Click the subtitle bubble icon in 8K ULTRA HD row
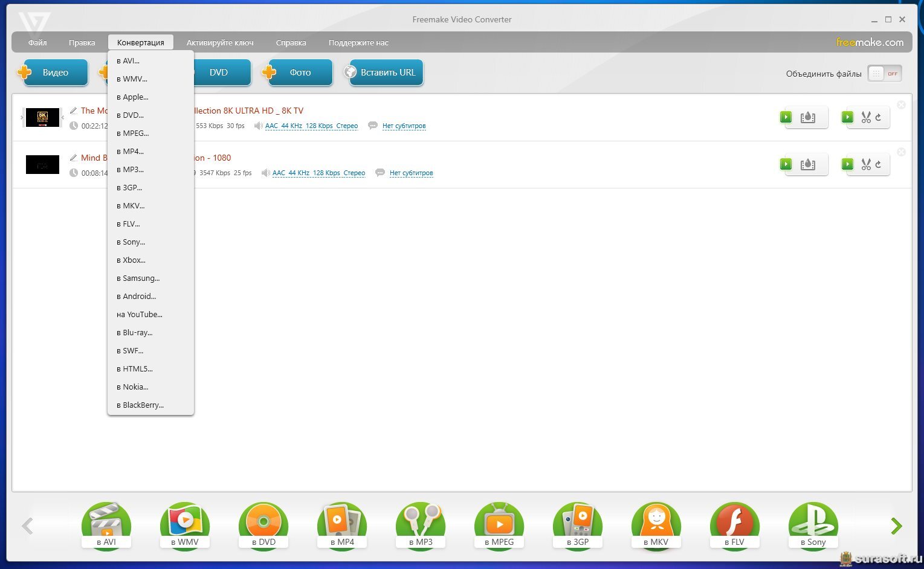Image resolution: width=924 pixels, height=569 pixels. click(373, 126)
